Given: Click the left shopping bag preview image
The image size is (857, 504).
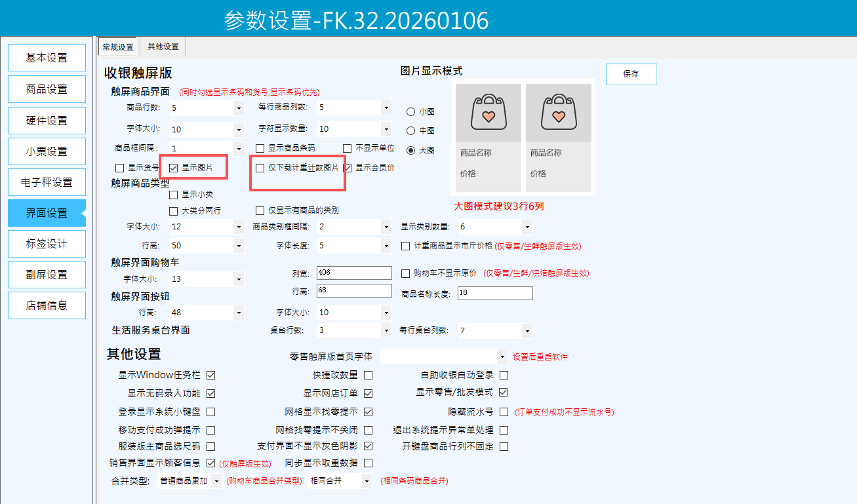Looking at the screenshot, I should (x=488, y=112).
